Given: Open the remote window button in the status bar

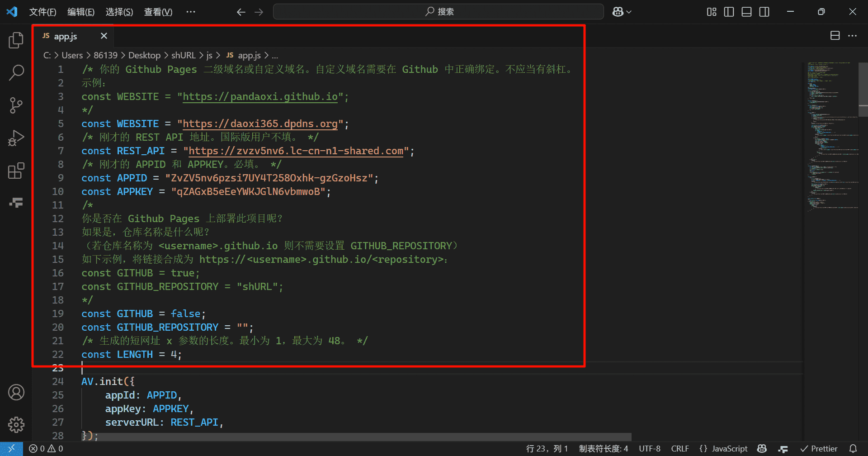Looking at the screenshot, I should [x=11, y=449].
